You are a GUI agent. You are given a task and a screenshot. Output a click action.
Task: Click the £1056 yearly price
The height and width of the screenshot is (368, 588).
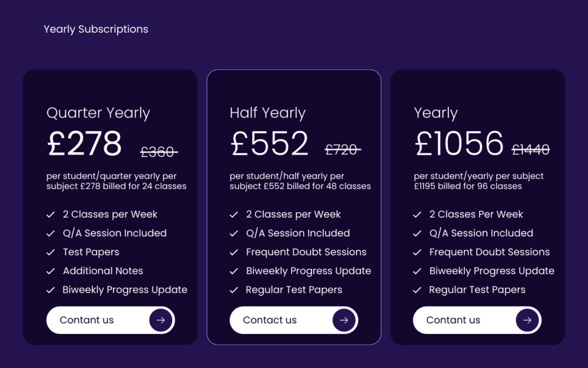pos(459,143)
